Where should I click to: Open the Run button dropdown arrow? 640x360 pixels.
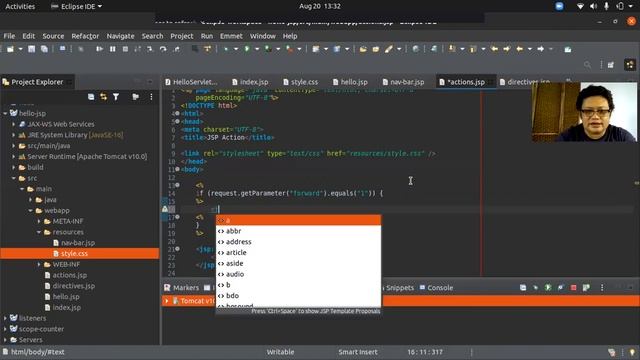tap(257, 49)
